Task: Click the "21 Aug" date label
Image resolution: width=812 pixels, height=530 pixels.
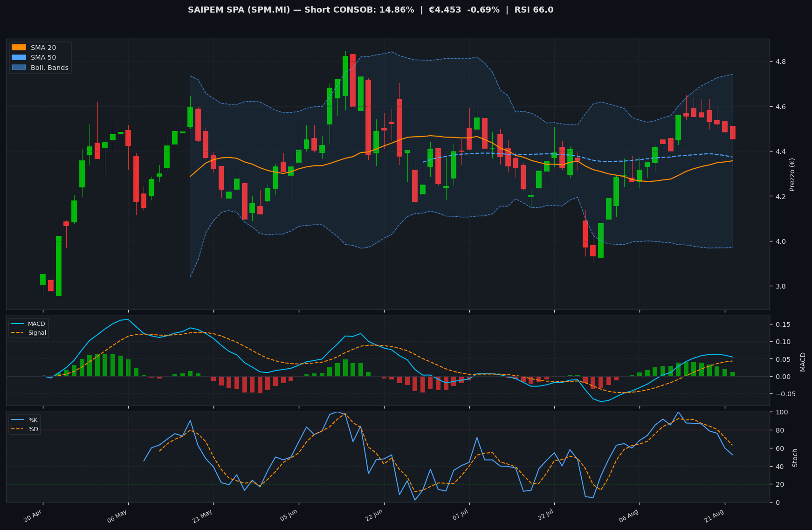Action: coord(715,516)
